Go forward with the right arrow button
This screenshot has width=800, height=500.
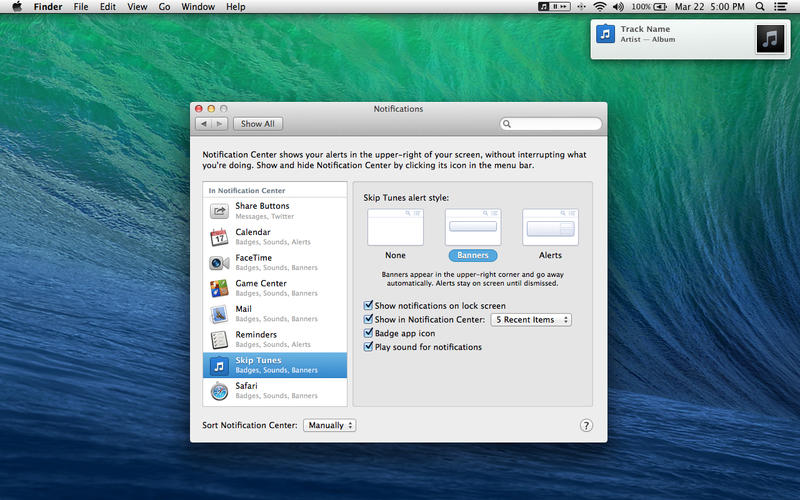(219, 123)
